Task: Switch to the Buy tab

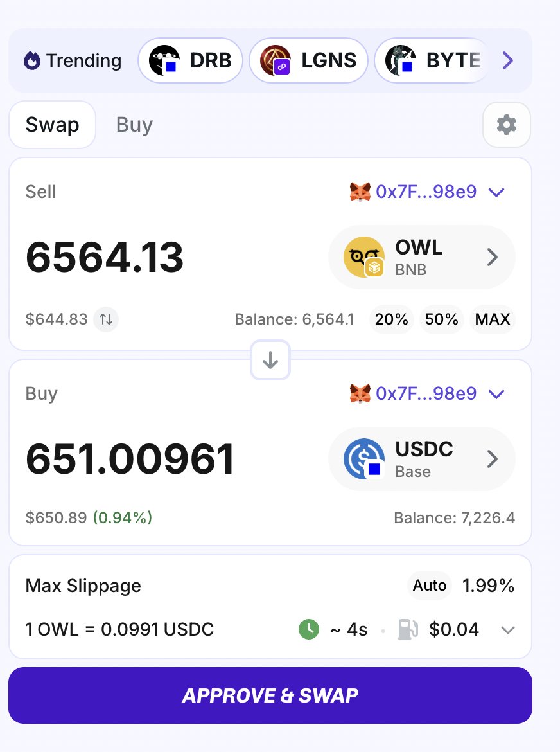Action: coord(134,125)
